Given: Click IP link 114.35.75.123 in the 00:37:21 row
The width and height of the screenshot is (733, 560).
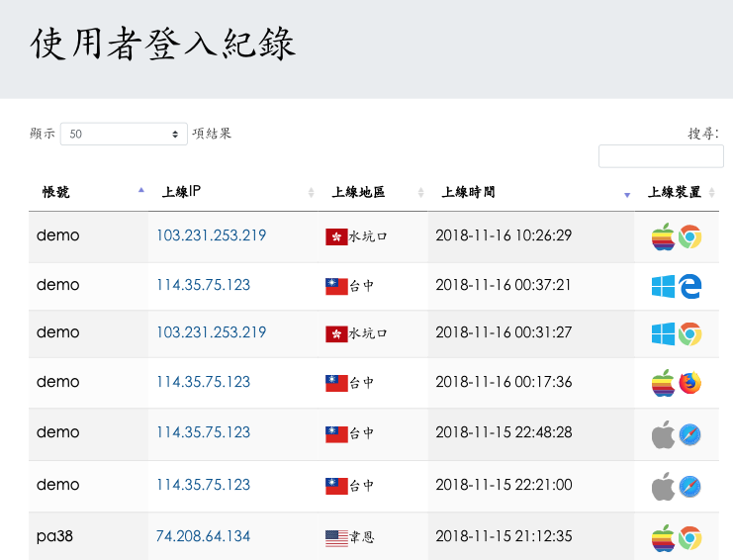Looking at the screenshot, I should (x=203, y=285).
